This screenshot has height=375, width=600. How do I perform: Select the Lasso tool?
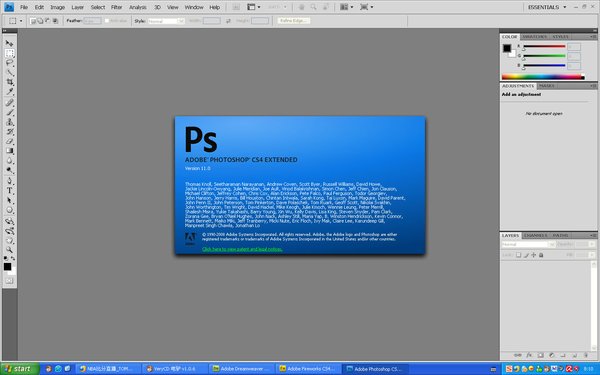pyautogui.click(x=10, y=63)
